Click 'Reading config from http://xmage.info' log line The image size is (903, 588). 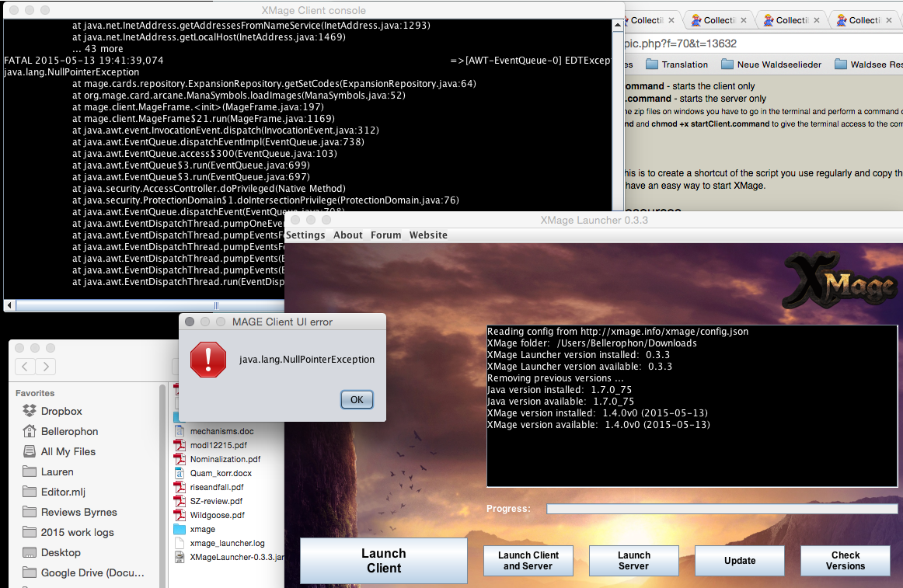(617, 332)
